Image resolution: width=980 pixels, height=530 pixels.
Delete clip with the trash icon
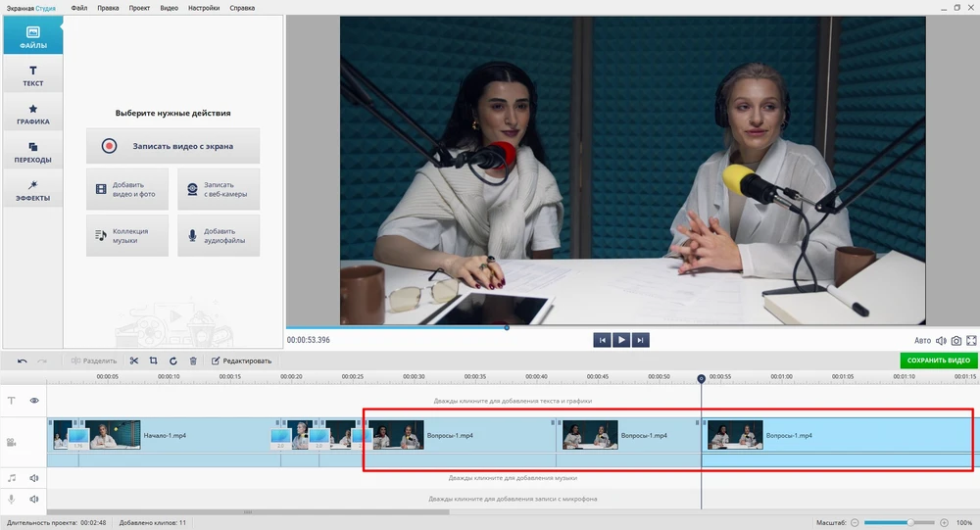(x=193, y=361)
